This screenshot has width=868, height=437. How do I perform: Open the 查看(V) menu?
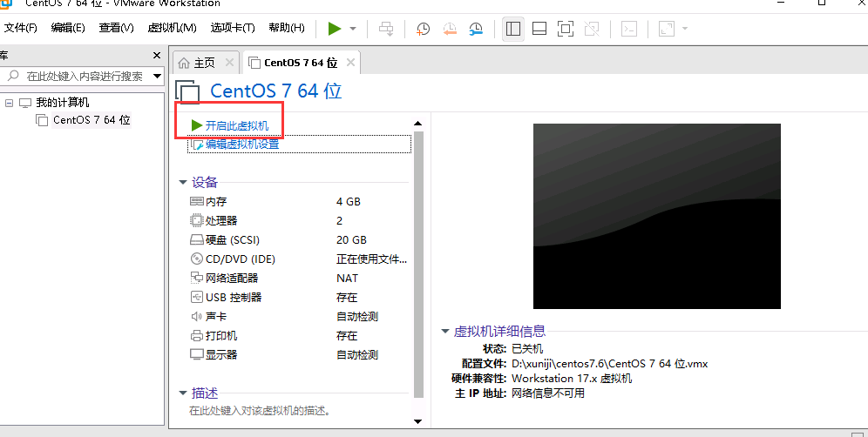(116, 28)
